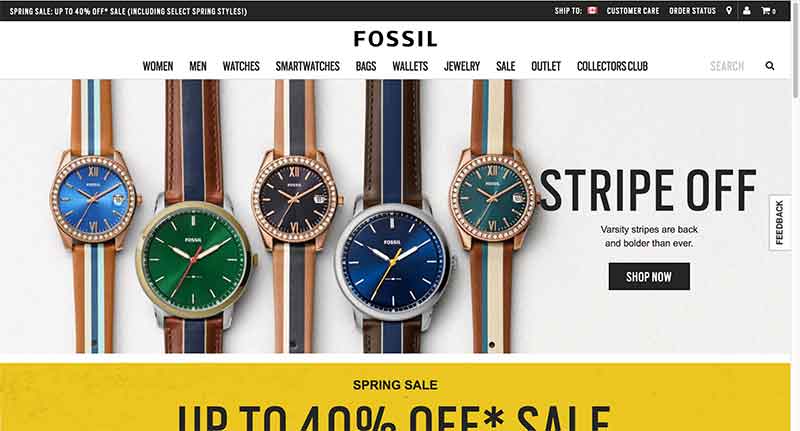800x431 pixels.
Task: Change the Ship To Canada flag
Action: (592, 11)
